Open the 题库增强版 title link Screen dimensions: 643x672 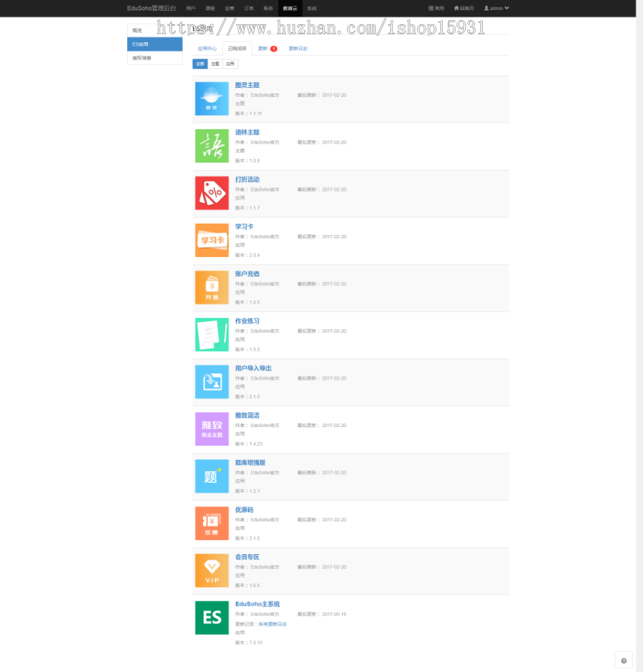click(x=250, y=462)
